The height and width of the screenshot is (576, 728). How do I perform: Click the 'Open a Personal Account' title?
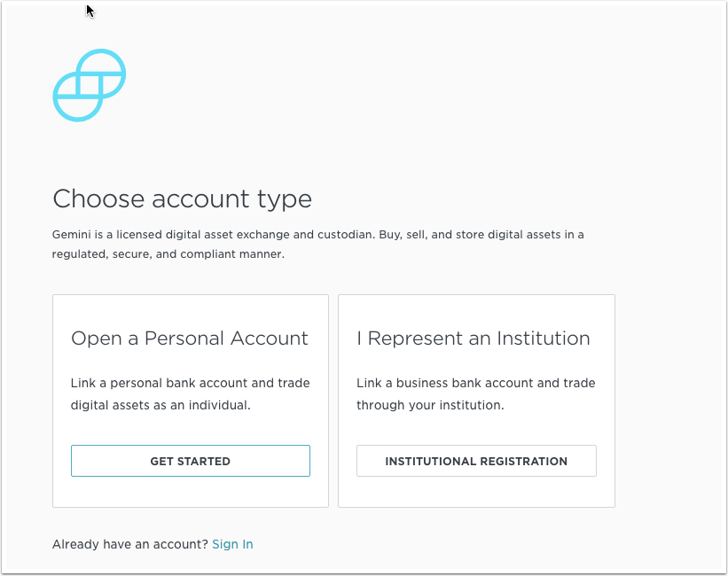point(190,339)
